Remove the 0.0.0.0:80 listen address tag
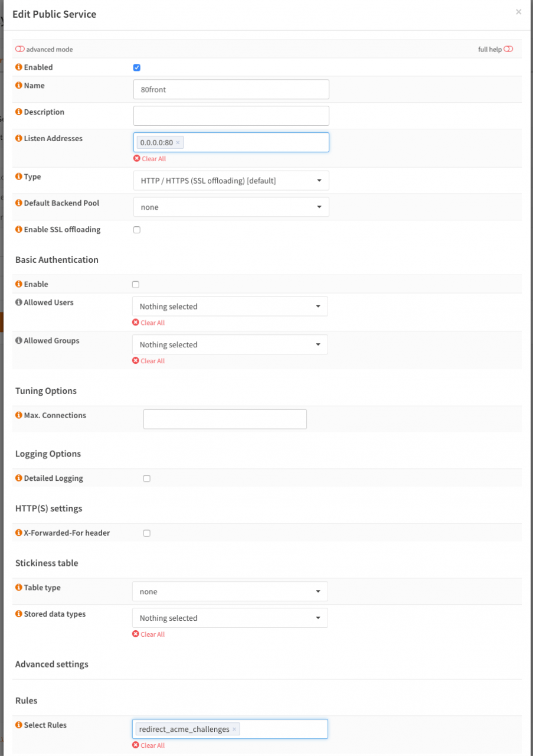Screen dimensions: 533x756 [x=178, y=142]
